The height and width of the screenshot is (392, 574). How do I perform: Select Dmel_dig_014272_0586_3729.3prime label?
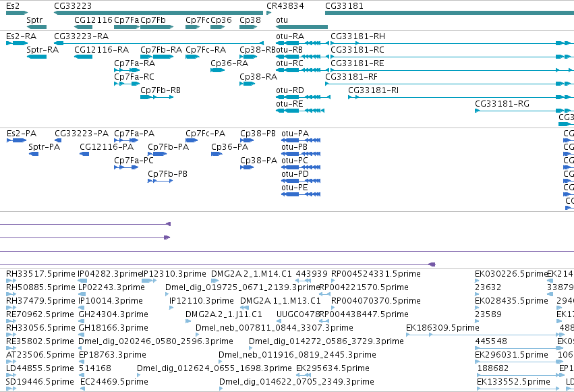coord(326,341)
